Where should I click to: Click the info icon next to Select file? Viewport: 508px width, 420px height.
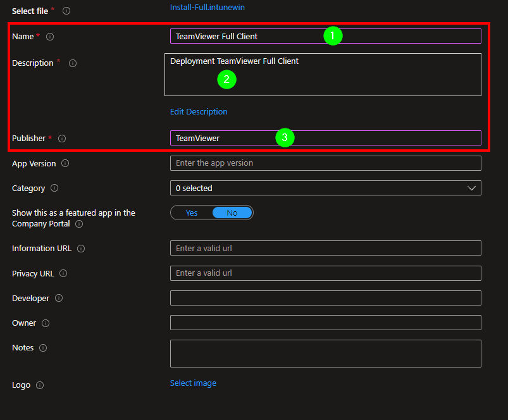point(66,11)
